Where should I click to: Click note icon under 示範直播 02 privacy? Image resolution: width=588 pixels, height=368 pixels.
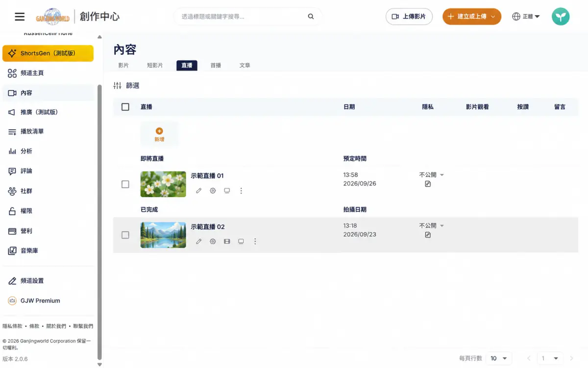click(428, 235)
